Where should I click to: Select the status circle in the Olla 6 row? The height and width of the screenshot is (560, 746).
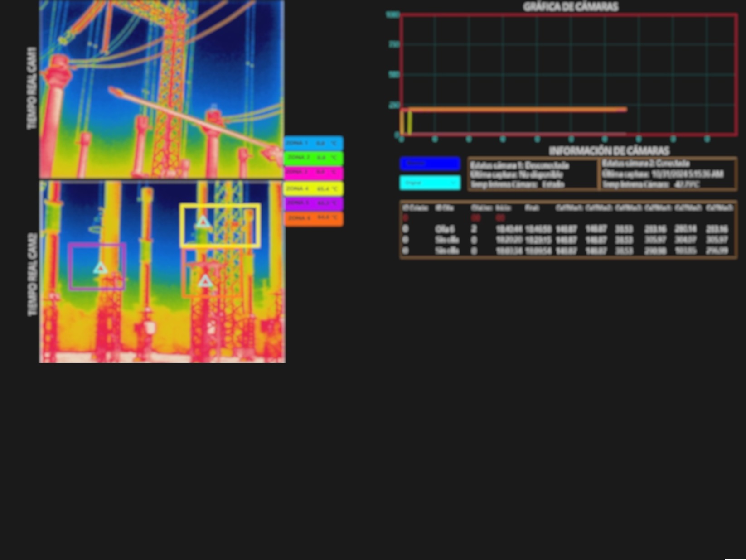(x=405, y=229)
